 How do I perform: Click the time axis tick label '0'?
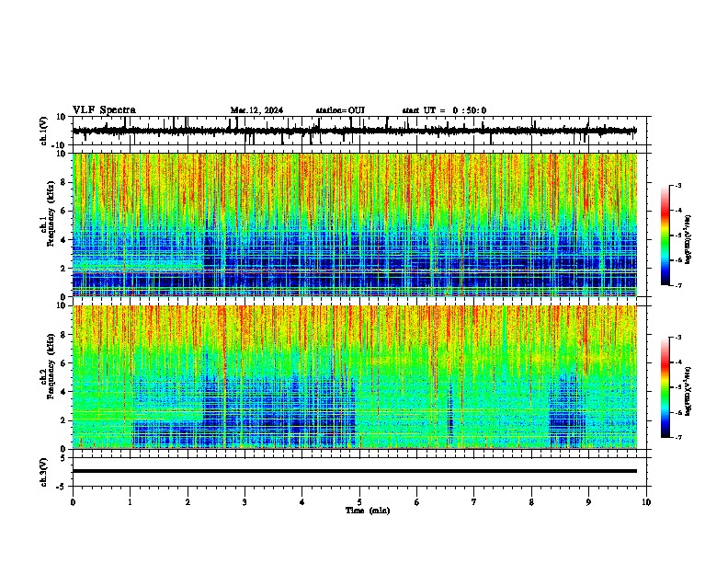[x=73, y=502]
